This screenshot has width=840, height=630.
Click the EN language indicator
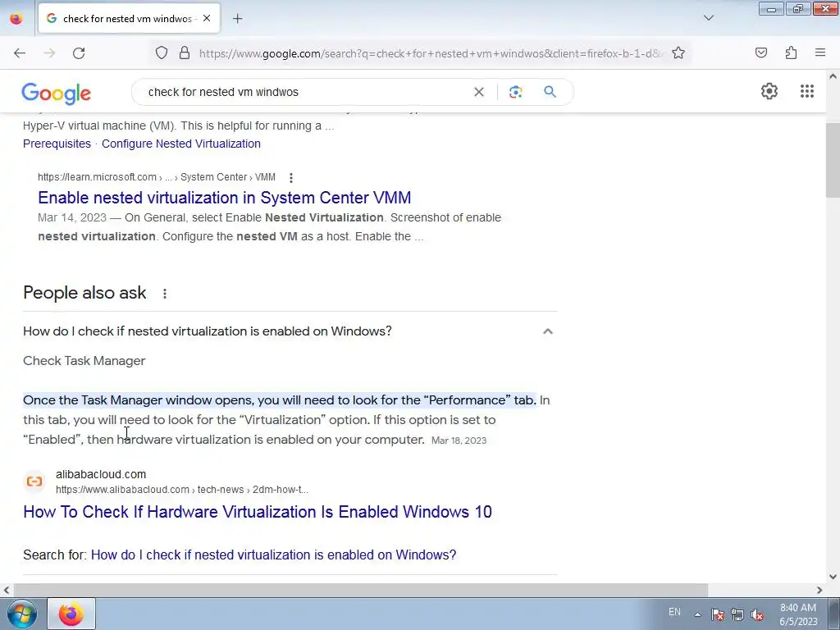(x=674, y=612)
